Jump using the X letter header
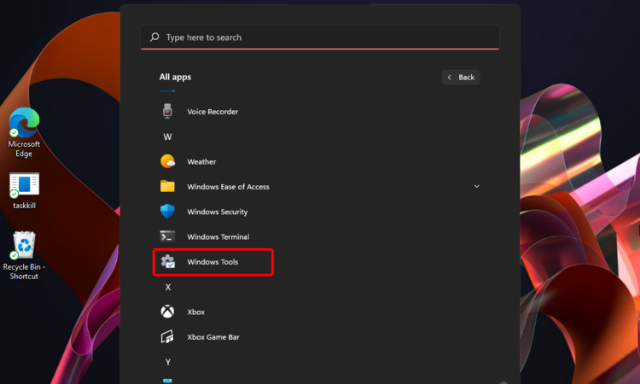 point(168,287)
